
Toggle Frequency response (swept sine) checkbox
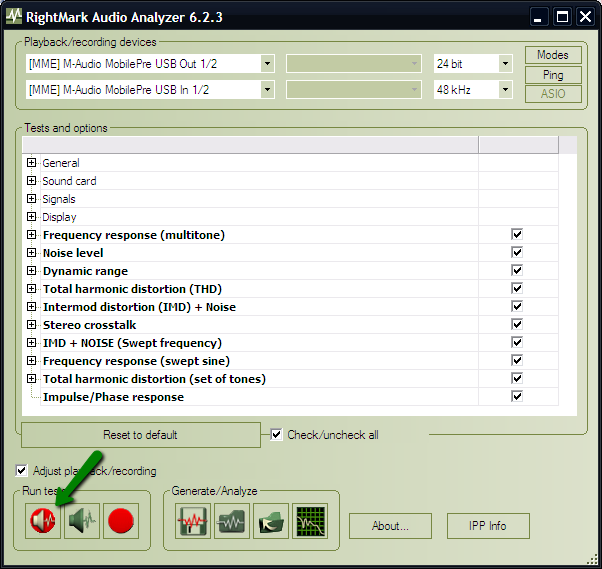click(517, 360)
